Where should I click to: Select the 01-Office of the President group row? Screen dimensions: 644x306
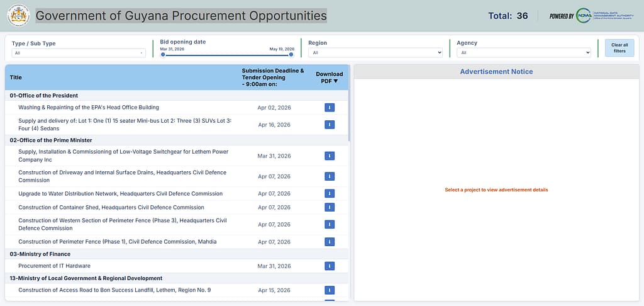(177, 96)
